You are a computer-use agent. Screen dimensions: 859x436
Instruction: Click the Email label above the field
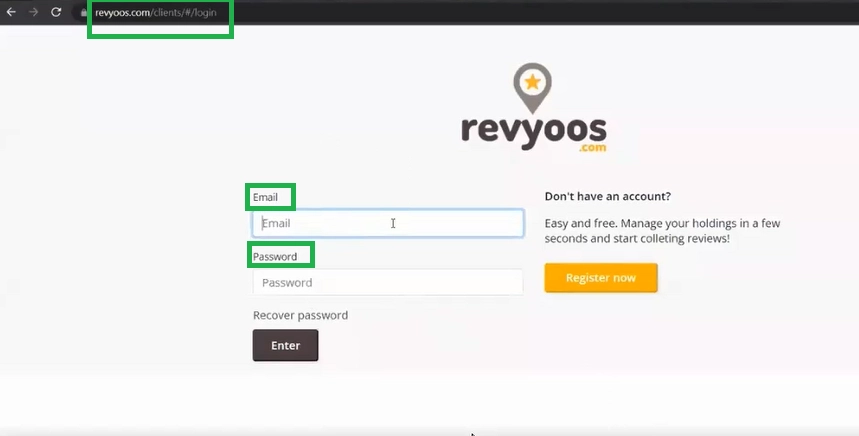point(265,197)
